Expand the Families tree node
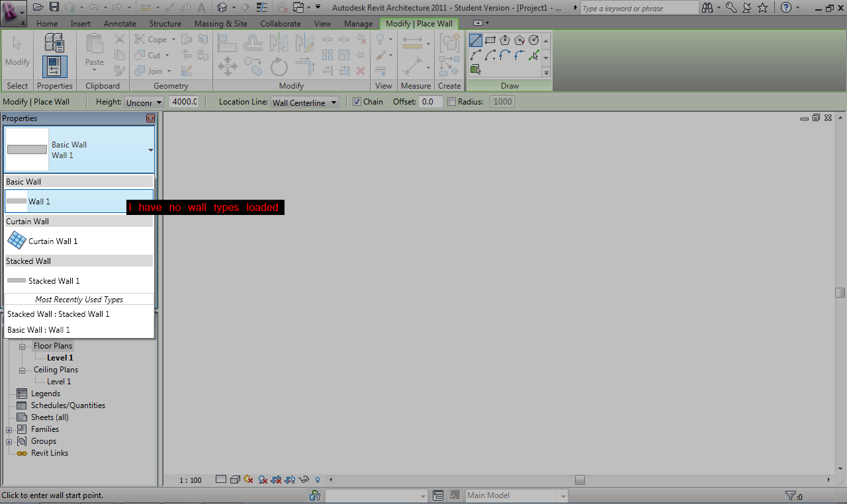The width and height of the screenshot is (847, 504). pos(9,429)
